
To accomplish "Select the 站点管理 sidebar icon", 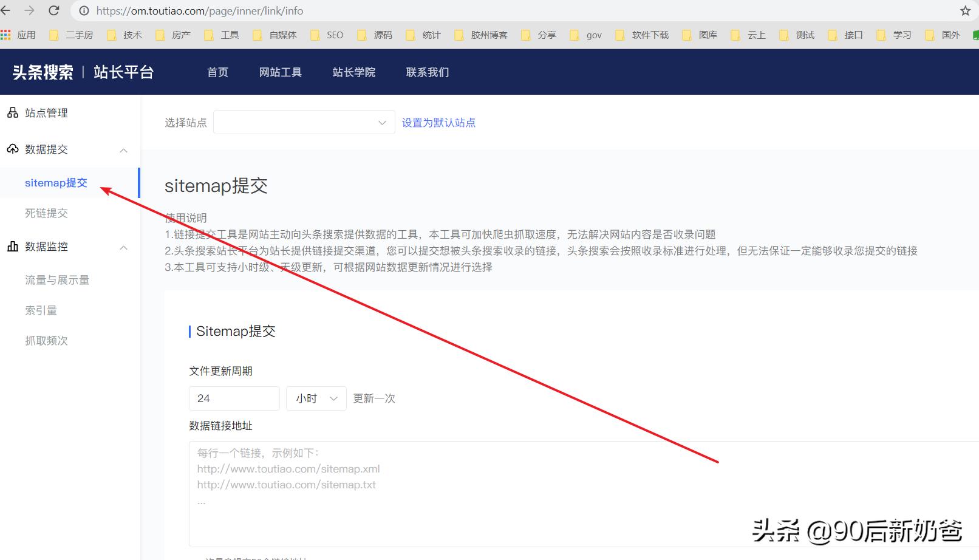I will pos(12,112).
